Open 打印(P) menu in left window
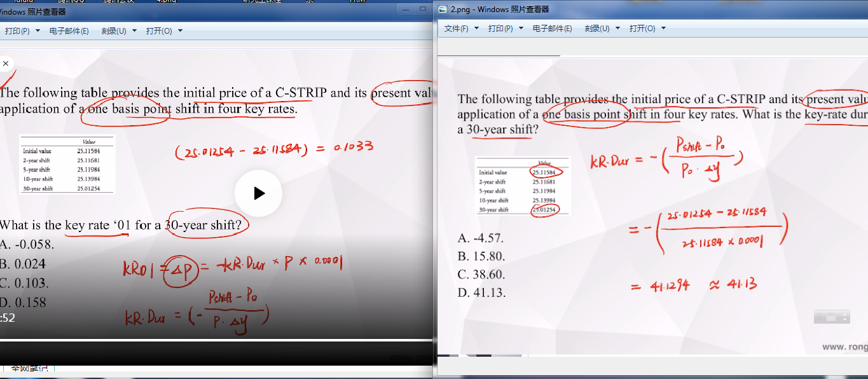 pyautogui.click(x=22, y=31)
